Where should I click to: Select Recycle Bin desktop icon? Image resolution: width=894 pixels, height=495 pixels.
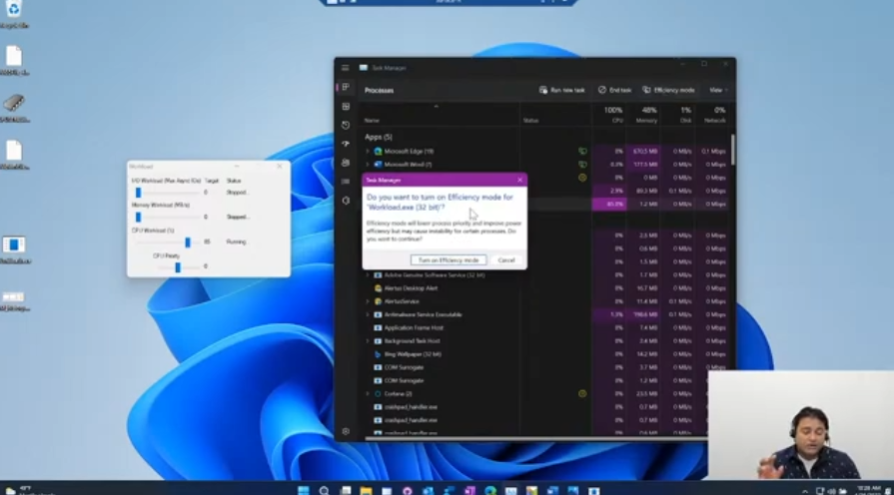tap(14, 13)
